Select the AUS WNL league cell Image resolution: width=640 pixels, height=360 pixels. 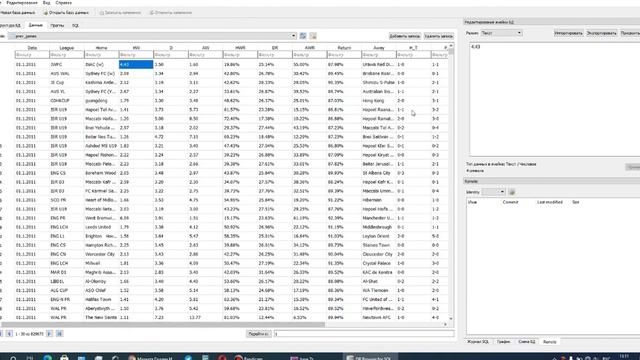67,73
